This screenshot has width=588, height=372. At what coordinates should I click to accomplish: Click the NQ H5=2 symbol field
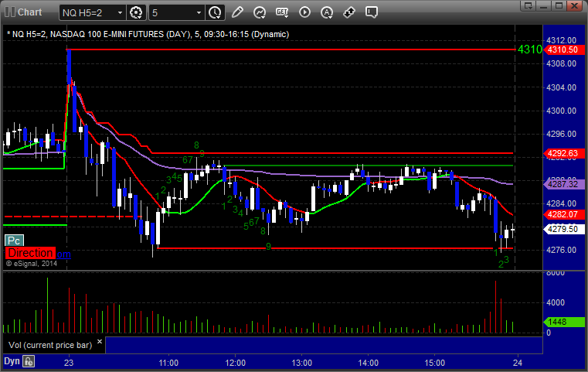pyautogui.click(x=88, y=13)
